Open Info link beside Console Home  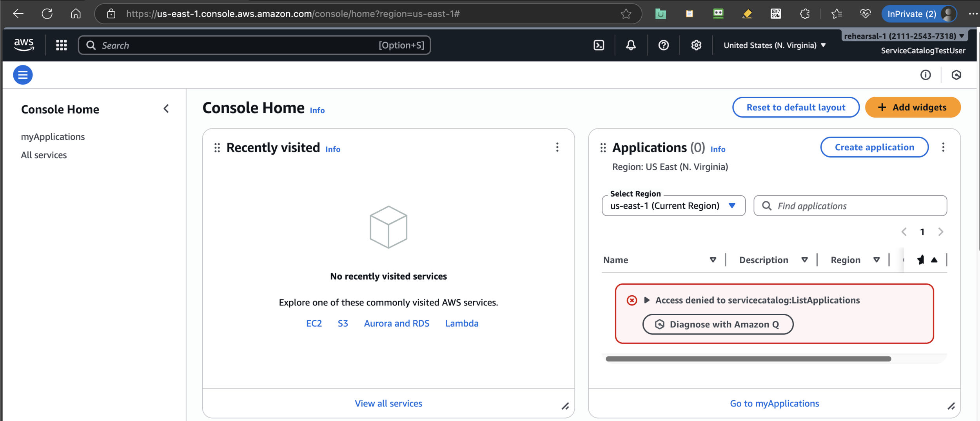[317, 110]
